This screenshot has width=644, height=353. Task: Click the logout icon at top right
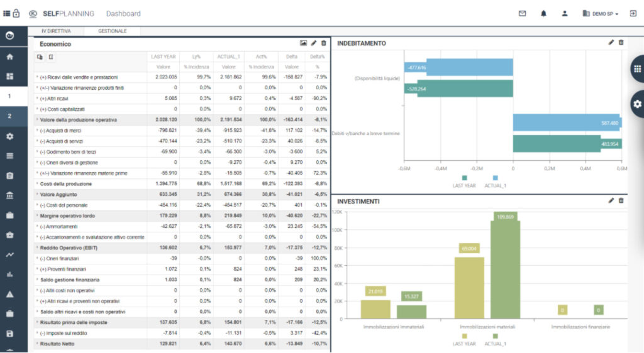(633, 13)
